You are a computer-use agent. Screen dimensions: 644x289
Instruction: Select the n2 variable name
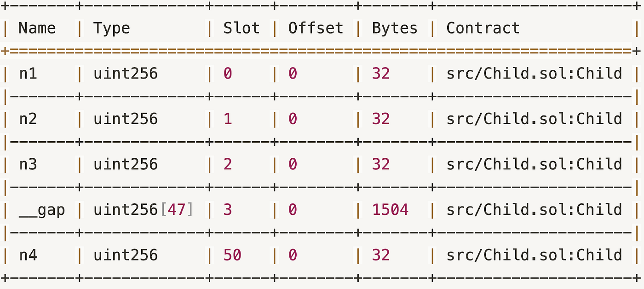click(x=28, y=119)
